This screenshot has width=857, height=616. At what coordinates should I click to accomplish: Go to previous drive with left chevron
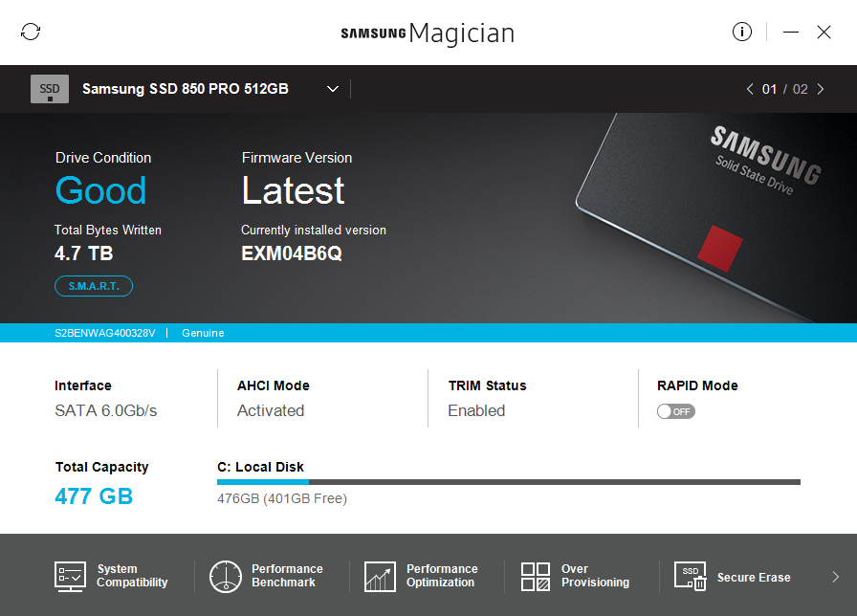pos(750,89)
